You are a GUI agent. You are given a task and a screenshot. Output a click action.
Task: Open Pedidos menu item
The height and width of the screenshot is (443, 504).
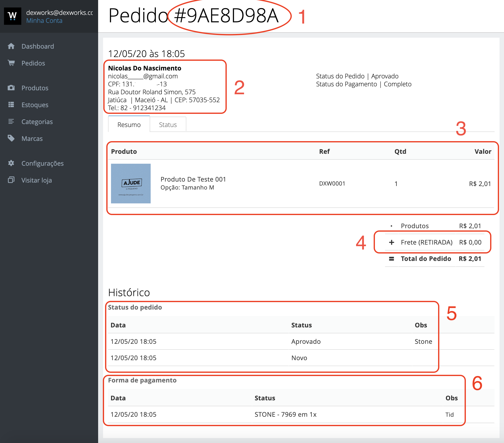point(33,63)
